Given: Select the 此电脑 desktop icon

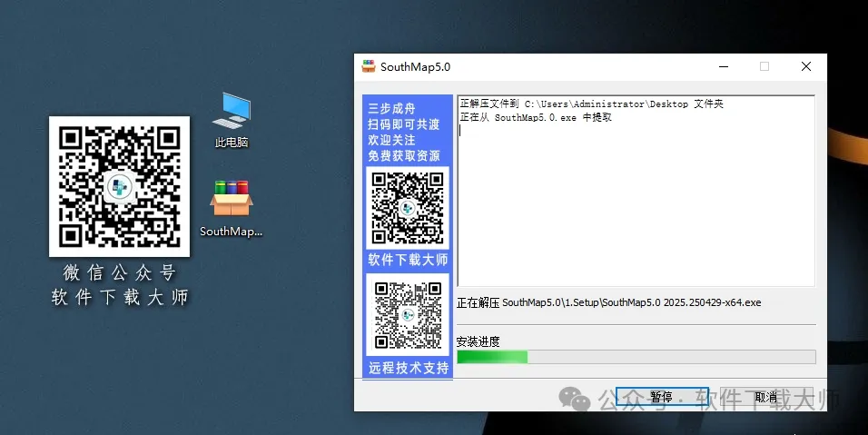Looking at the screenshot, I should 232,120.
